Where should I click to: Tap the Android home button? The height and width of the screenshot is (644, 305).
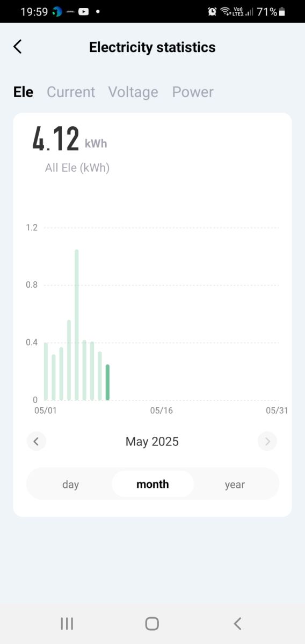(x=152, y=623)
